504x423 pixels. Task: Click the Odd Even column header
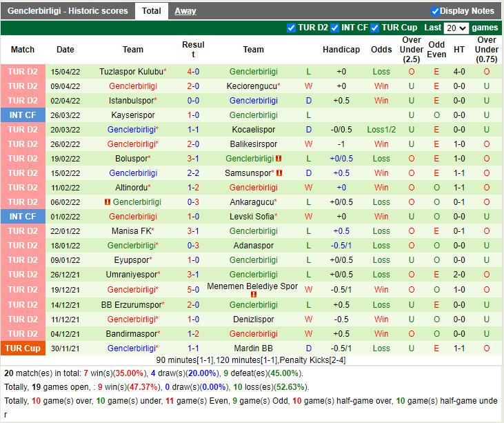436,50
